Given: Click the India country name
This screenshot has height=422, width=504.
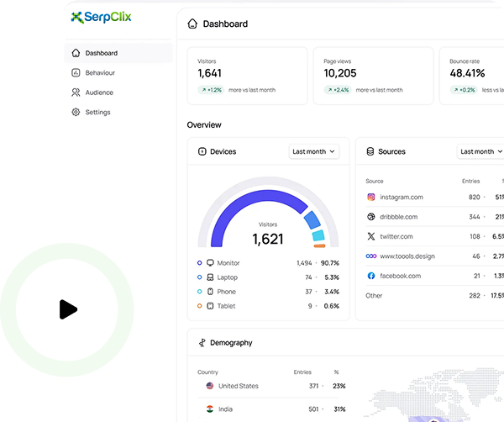Looking at the screenshot, I should pos(225,409).
